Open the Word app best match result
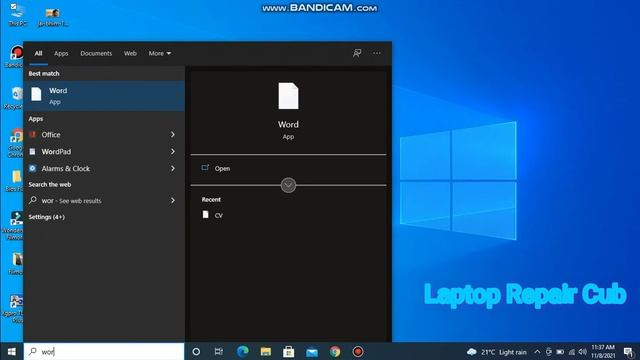Screen dimensions: 640x360 point(104,96)
